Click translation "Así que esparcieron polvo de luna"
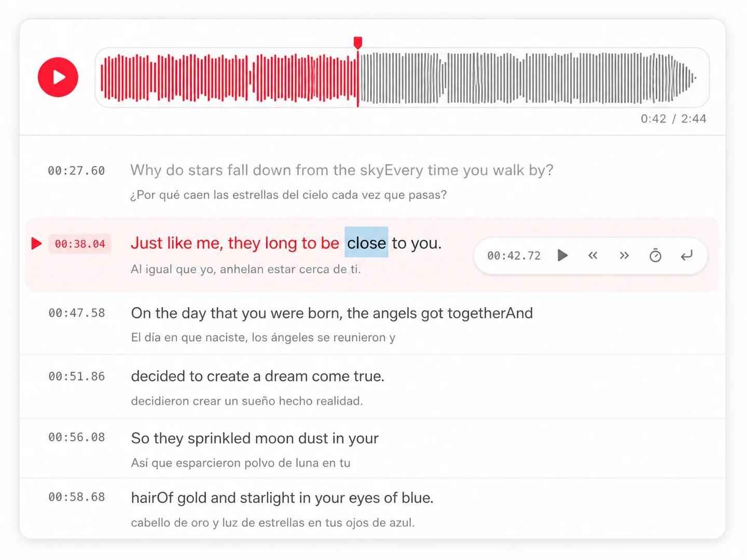Image resolution: width=747 pixels, height=560 pixels. pyautogui.click(x=225, y=463)
